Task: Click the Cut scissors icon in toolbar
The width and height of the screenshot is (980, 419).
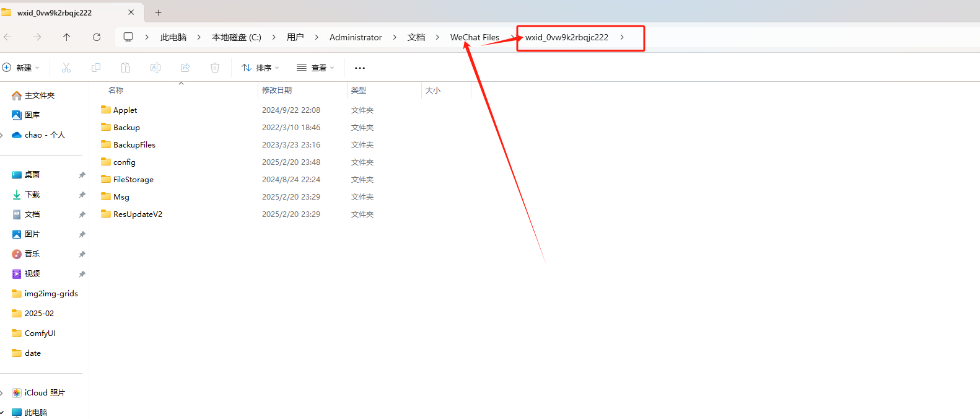Action: [x=66, y=68]
